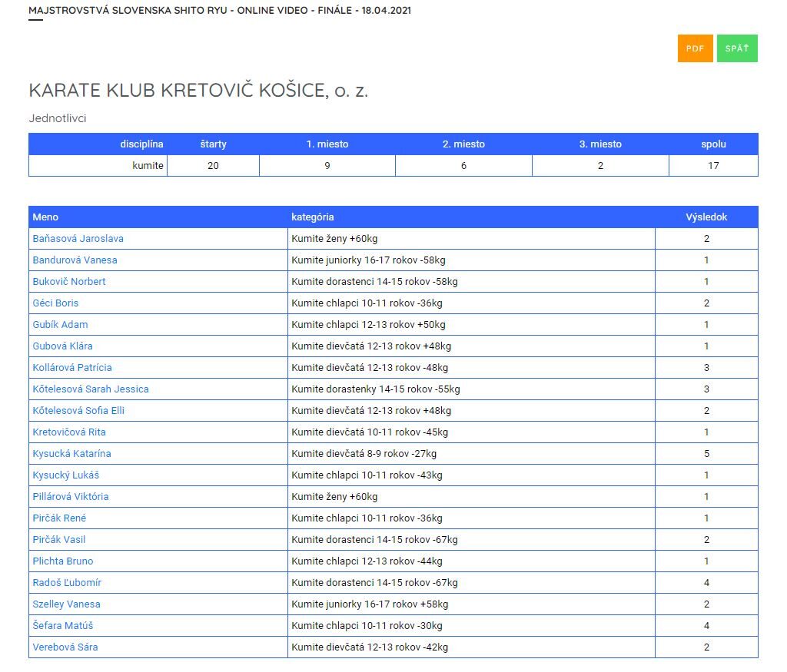Open Kysucký Lukáš link
The height and width of the screenshot is (672, 787).
[x=66, y=475]
